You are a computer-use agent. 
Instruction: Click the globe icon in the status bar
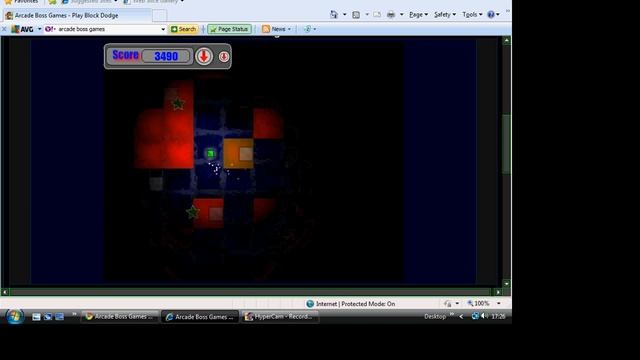(x=310, y=304)
